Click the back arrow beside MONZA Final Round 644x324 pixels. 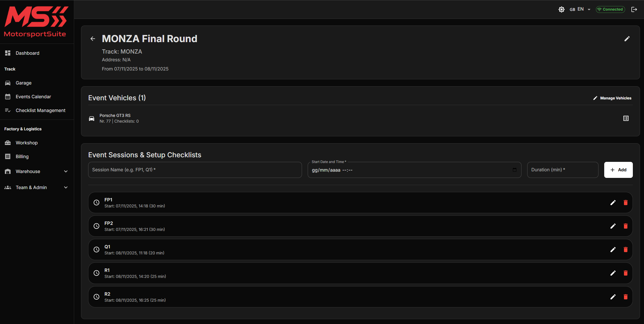pyautogui.click(x=93, y=39)
